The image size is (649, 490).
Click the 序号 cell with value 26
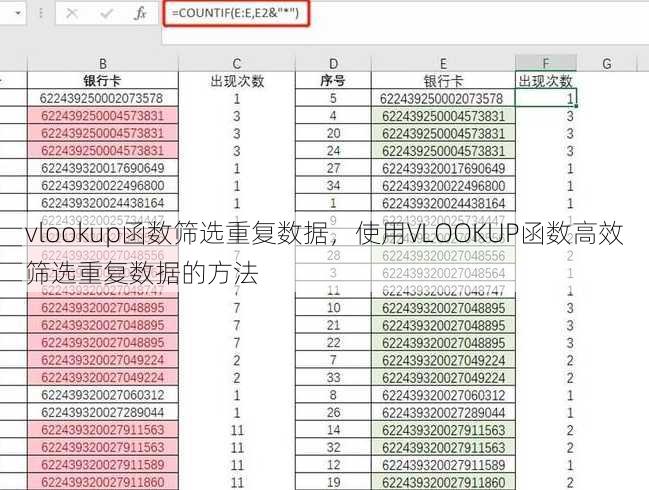pos(333,412)
